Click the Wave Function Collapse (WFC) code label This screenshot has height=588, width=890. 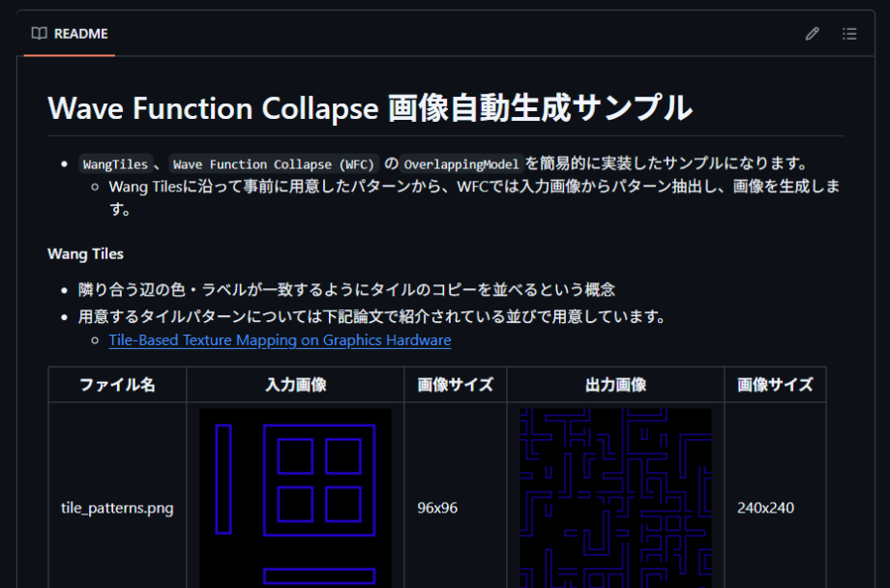(x=274, y=164)
